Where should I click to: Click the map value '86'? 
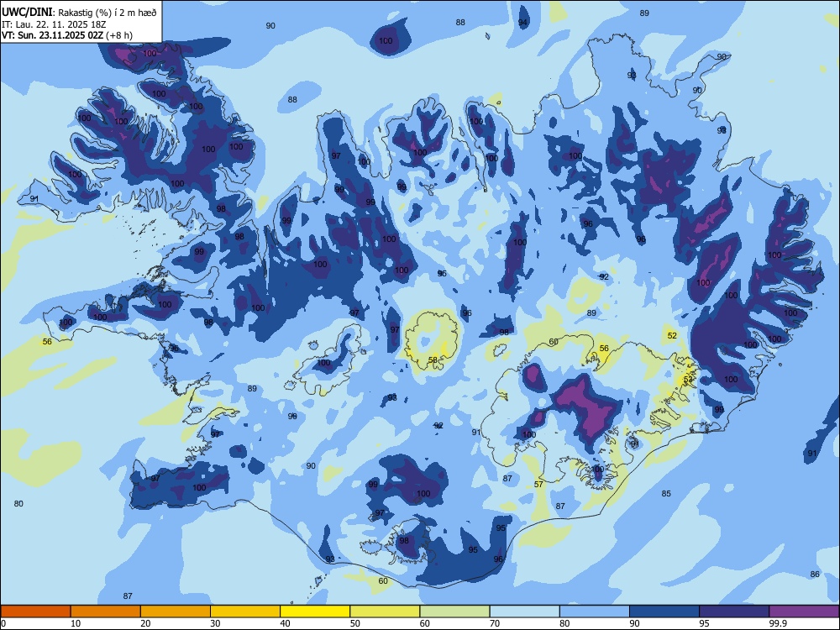tap(815, 574)
